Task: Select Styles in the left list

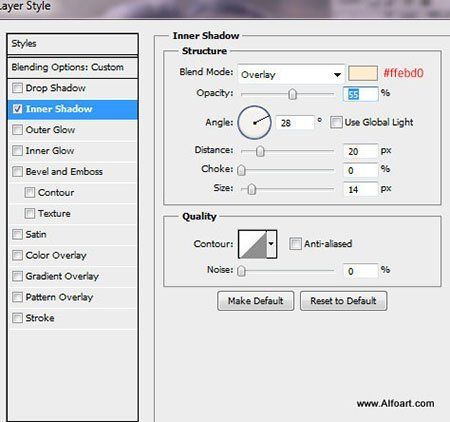Action: pyautogui.click(x=72, y=44)
